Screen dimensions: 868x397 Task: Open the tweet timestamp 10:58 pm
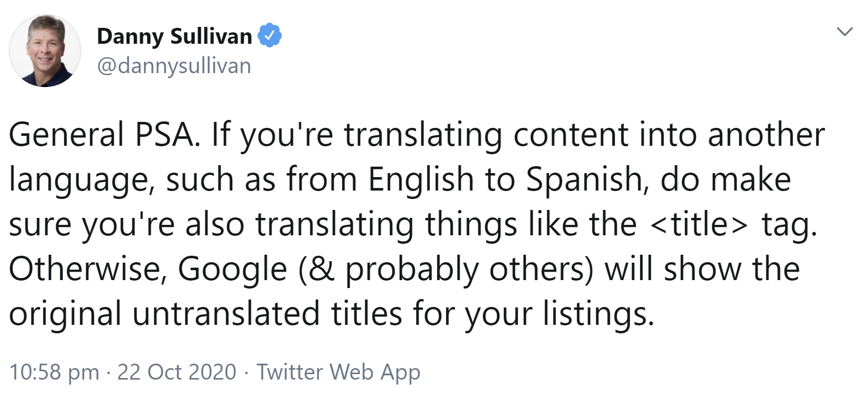pyautogui.click(x=55, y=372)
